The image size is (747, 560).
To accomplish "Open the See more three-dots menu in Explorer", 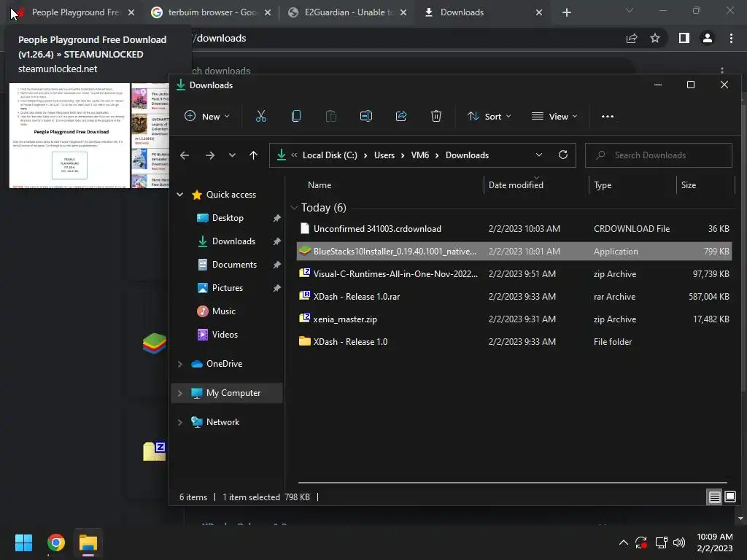I will pos(608,116).
